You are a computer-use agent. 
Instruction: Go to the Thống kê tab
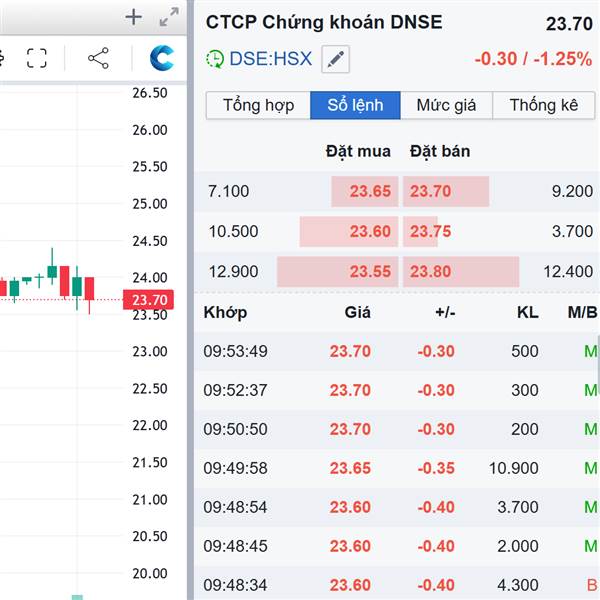point(544,105)
